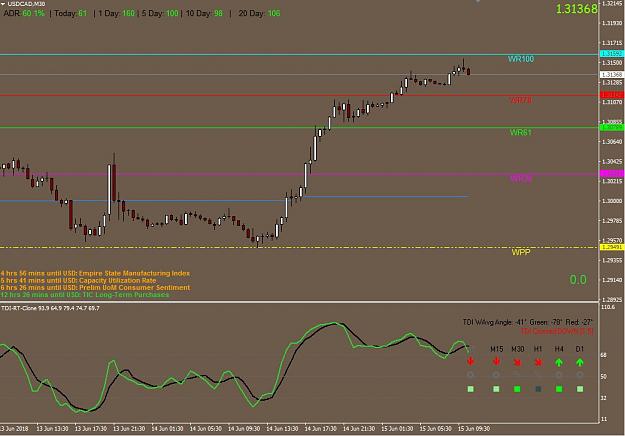Click the dark gray square in the H1 column
Viewport: 625px width, 436px height.
(538, 389)
